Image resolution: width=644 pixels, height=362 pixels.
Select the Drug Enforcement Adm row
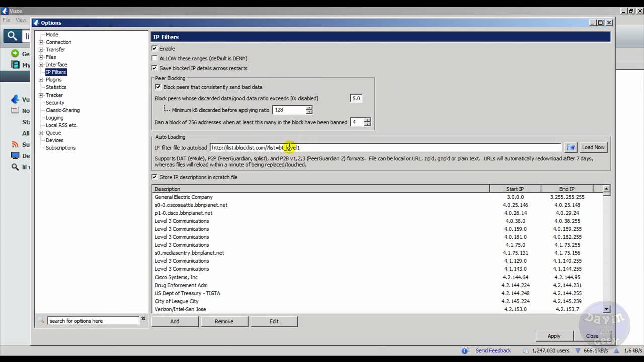(377, 285)
